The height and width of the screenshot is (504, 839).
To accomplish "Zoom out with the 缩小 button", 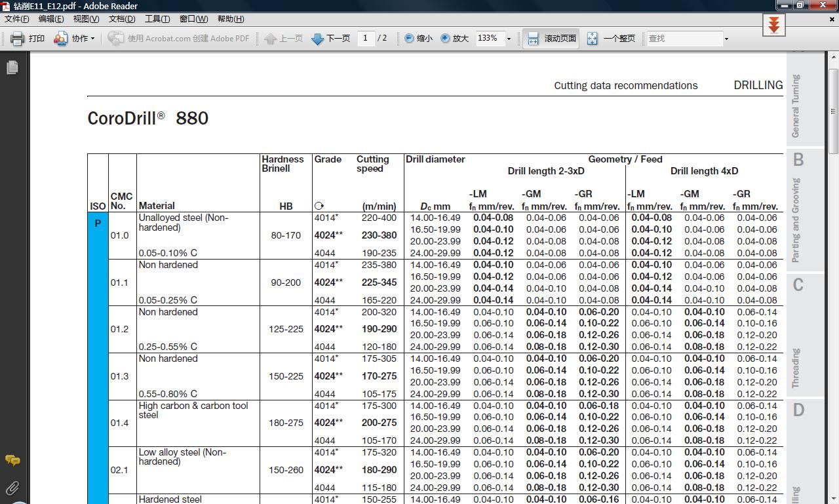I will pos(418,39).
